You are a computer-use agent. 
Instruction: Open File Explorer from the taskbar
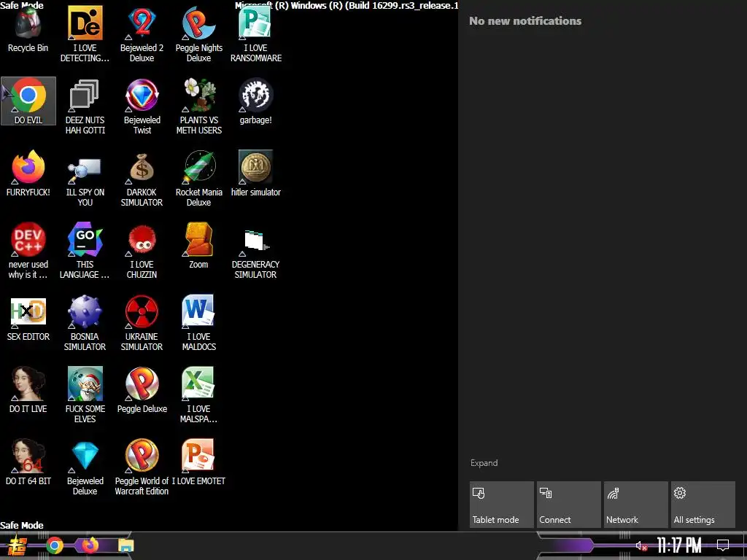click(x=125, y=545)
